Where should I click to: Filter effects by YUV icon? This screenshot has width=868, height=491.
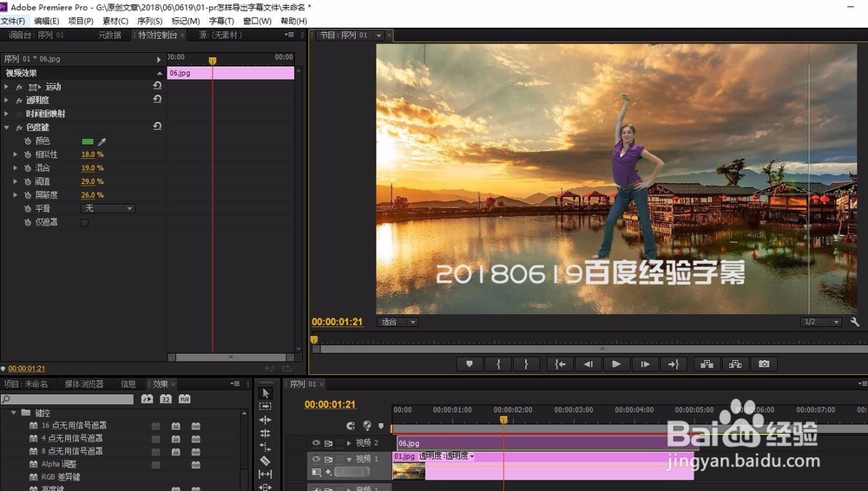[x=184, y=398]
